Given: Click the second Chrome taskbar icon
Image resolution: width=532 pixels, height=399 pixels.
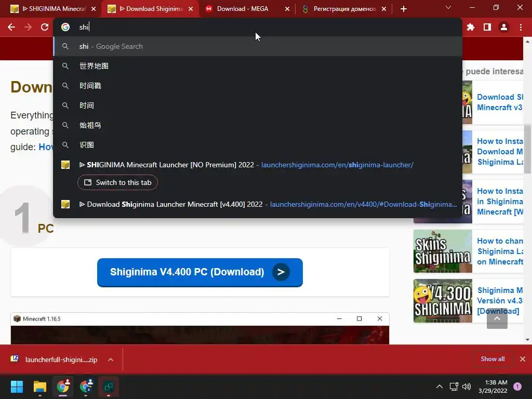Looking at the screenshot, I should [86, 387].
